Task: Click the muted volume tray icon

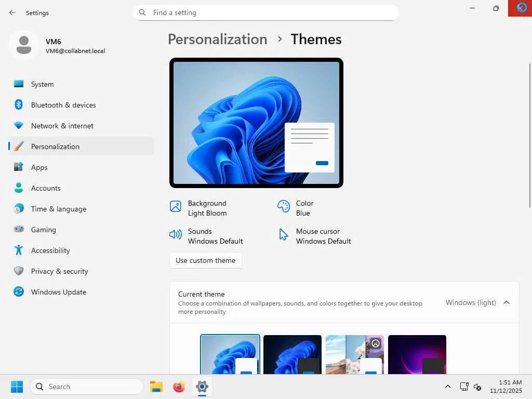Action: pyautogui.click(x=477, y=387)
